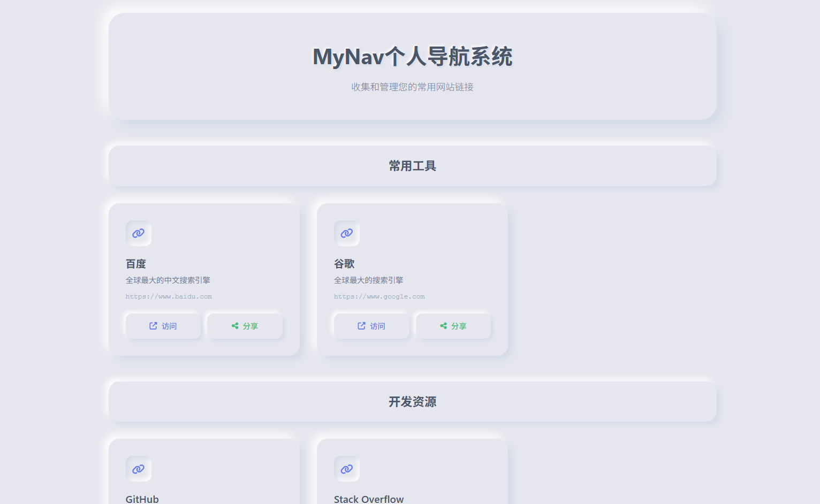The width and height of the screenshot is (820, 504).
Task: Click the subtitle 收集和管理您的常用网站链接
Action: pyautogui.click(x=413, y=87)
